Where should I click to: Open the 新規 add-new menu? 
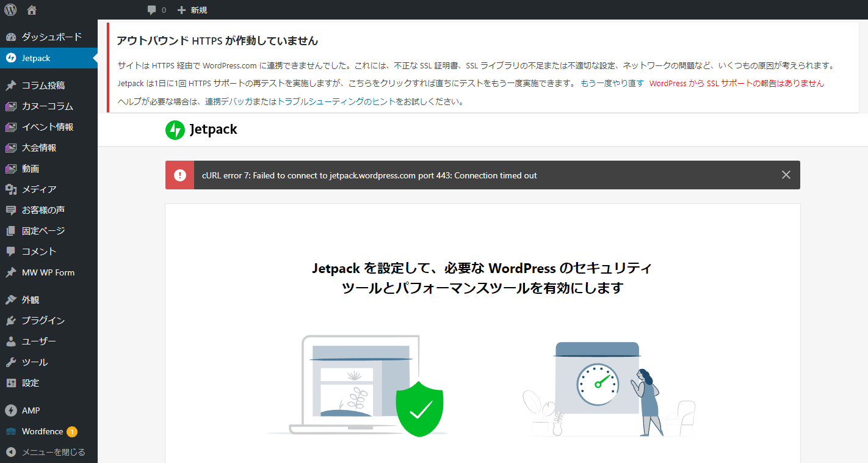coord(192,10)
